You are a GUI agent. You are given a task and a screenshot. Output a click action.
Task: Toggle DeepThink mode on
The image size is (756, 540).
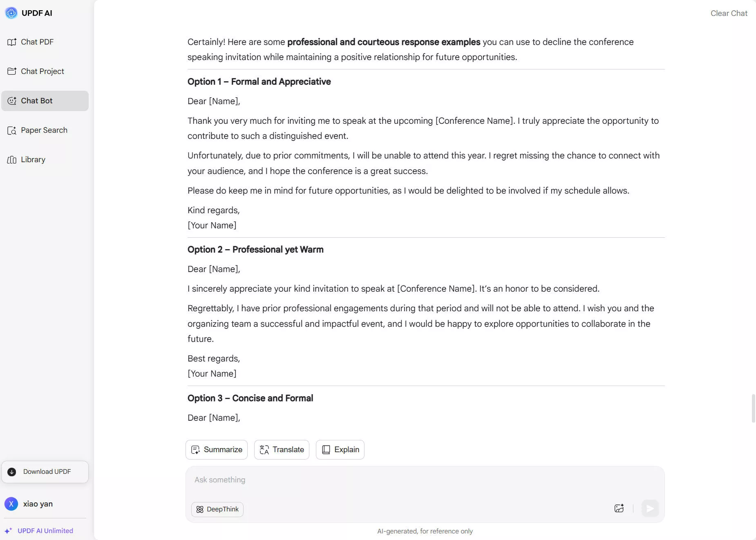pyautogui.click(x=217, y=509)
